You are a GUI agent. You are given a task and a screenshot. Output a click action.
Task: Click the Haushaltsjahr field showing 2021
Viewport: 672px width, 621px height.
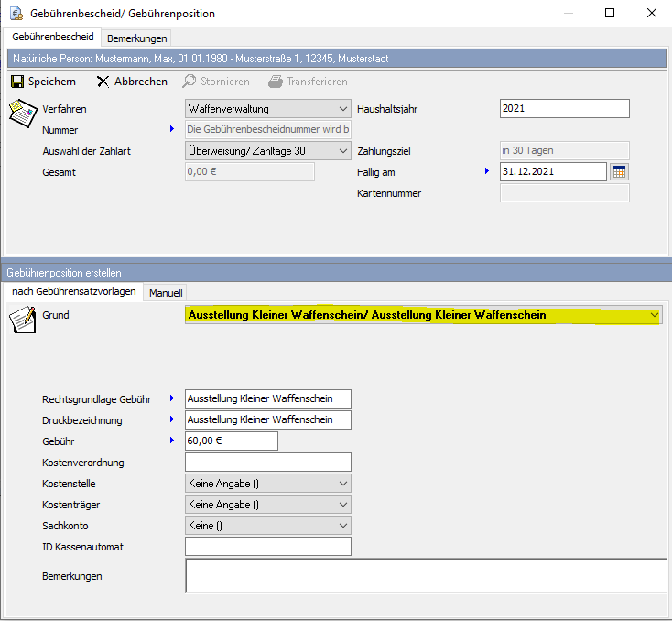point(564,109)
